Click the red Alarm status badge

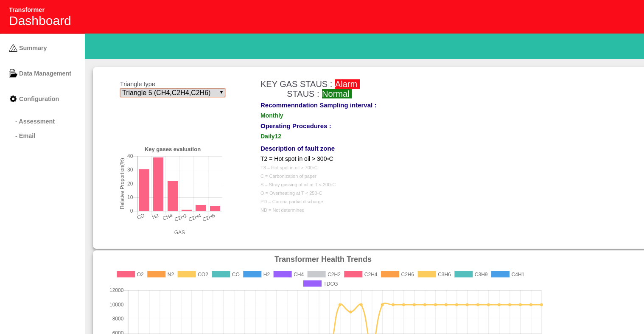coord(347,84)
